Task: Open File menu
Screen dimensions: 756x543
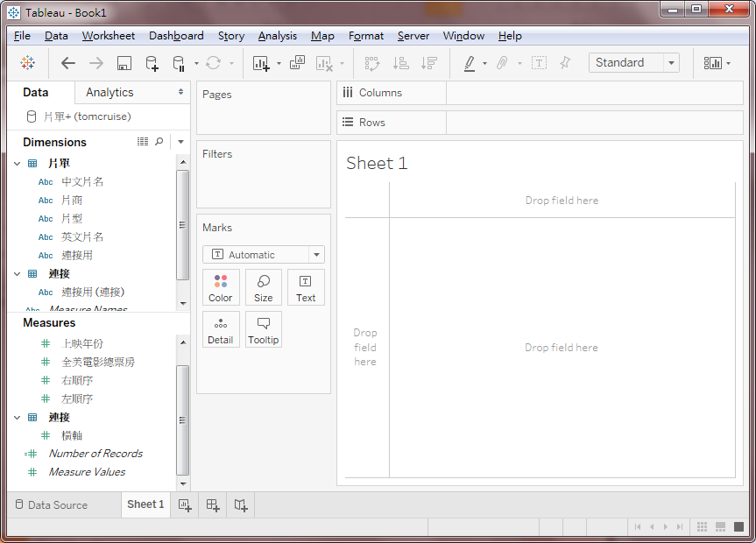Action: pos(22,36)
